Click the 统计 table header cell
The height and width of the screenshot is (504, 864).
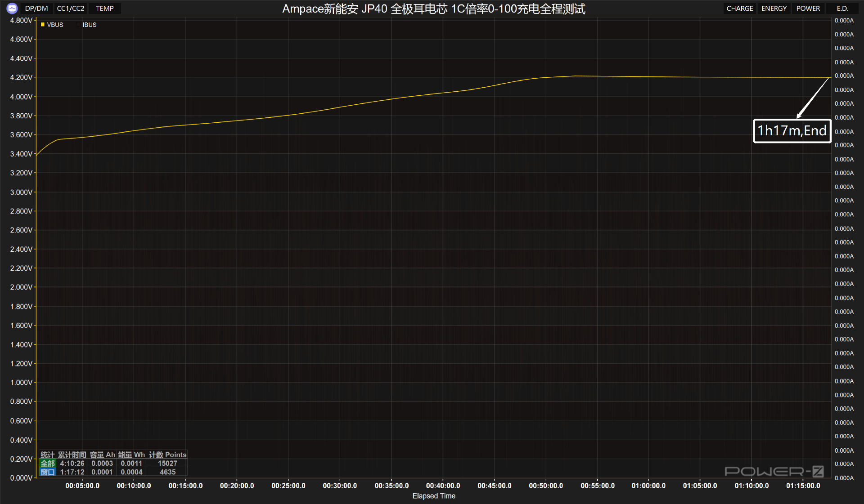(x=48, y=455)
